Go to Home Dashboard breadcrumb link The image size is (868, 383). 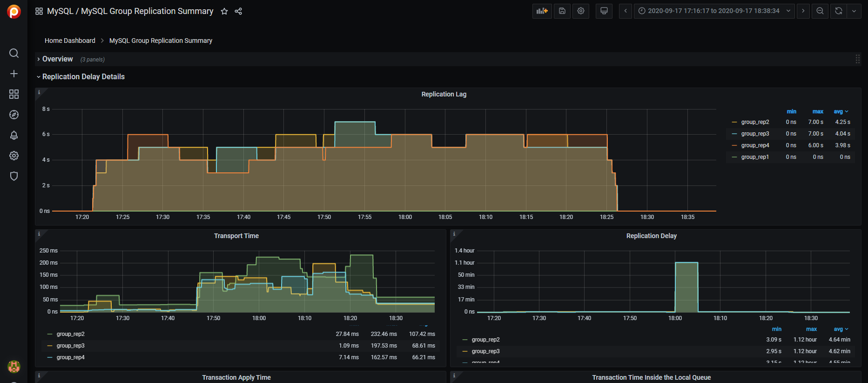(x=70, y=41)
